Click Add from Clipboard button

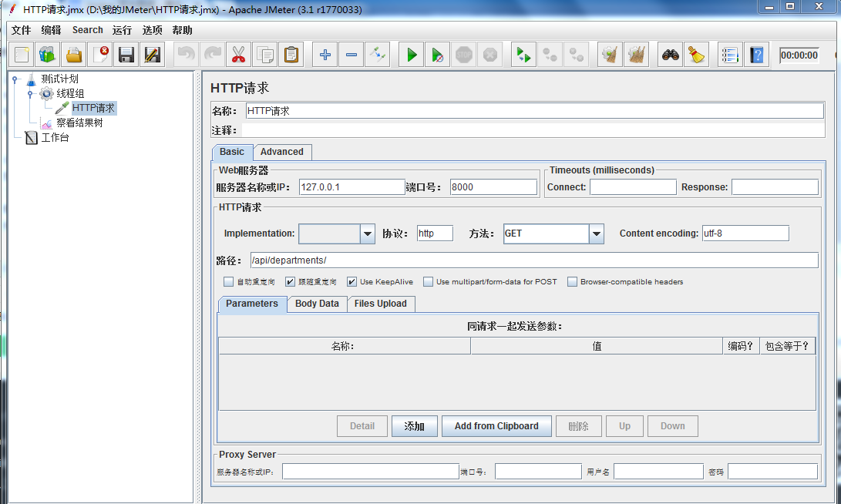point(496,426)
